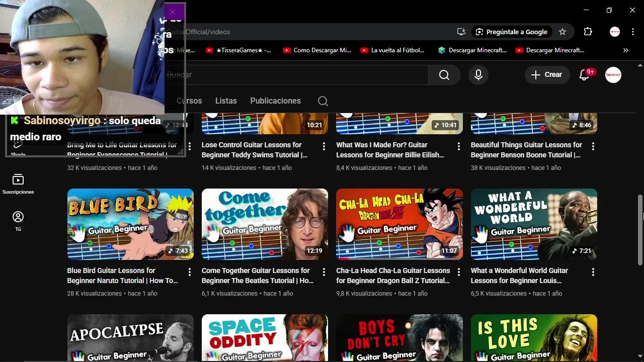Viewport: 644px width, 362px height.
Task: Open Lose Control video thumbnail 10:21
Action: (265, 124)
